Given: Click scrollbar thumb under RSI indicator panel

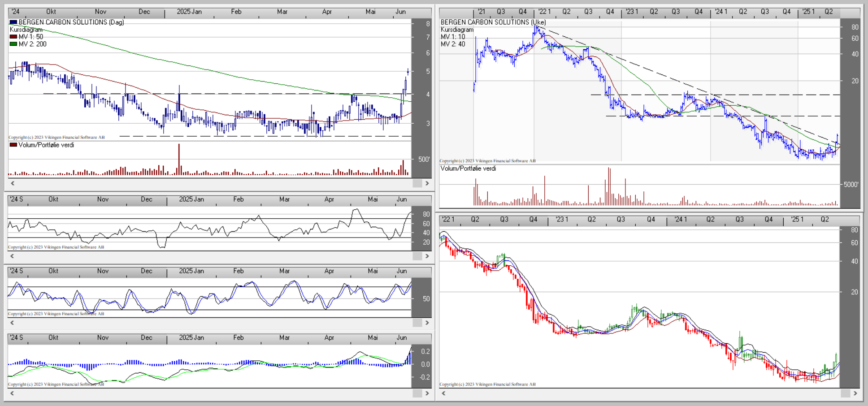Looking at the screenshot, I should coord(417,256).
